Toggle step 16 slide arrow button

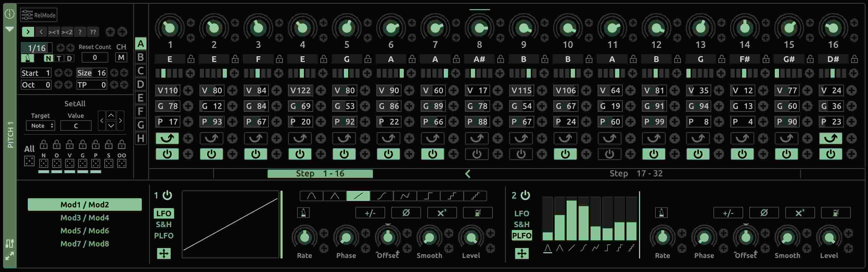[x=831, y=138]
